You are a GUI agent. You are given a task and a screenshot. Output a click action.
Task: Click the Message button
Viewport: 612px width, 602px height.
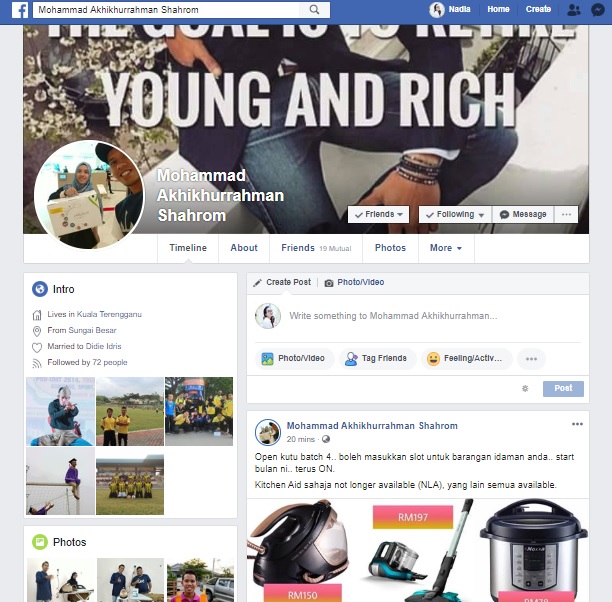tap(523, 214)
